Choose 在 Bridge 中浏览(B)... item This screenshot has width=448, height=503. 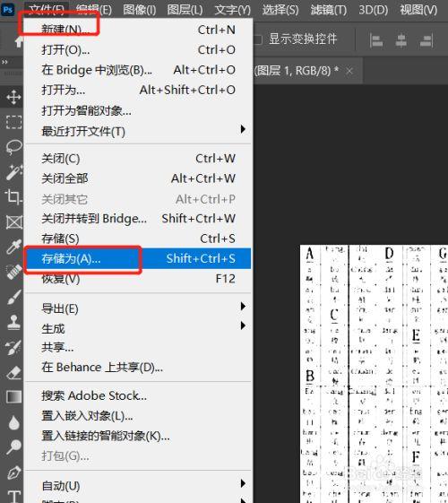[x=137, y=70]
